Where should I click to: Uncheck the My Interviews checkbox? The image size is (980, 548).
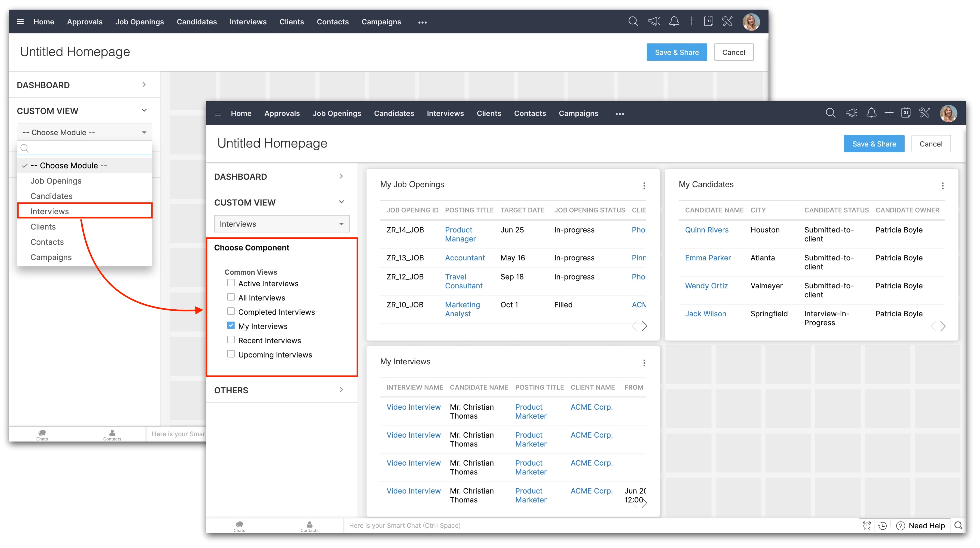click(231, 325)
